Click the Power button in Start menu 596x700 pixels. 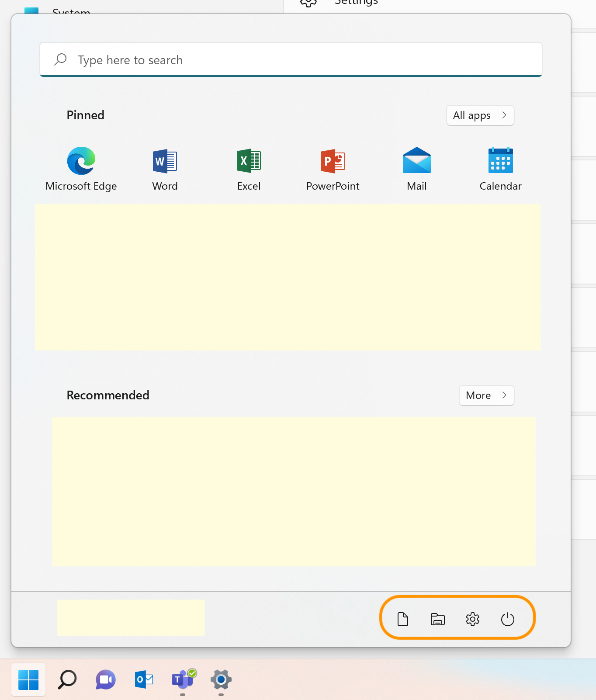507,619
